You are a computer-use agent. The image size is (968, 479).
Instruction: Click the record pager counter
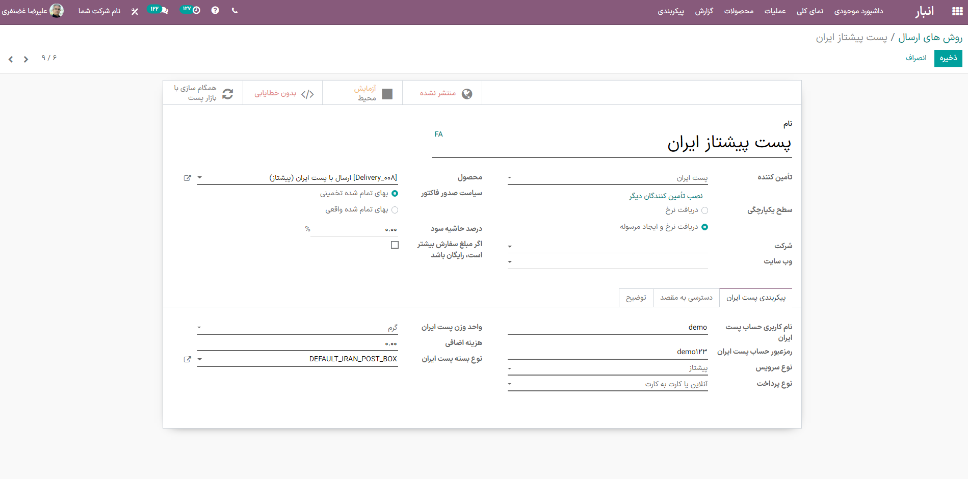49,58
